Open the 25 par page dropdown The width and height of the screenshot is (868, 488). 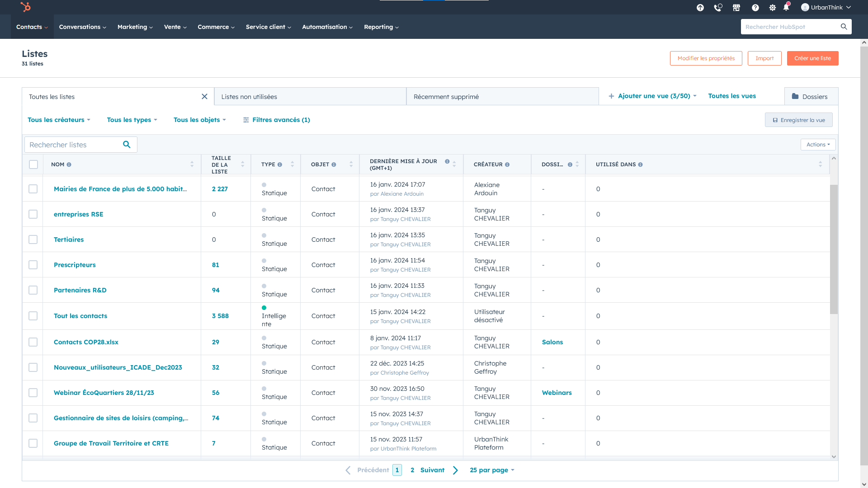[x=491, y=470]
